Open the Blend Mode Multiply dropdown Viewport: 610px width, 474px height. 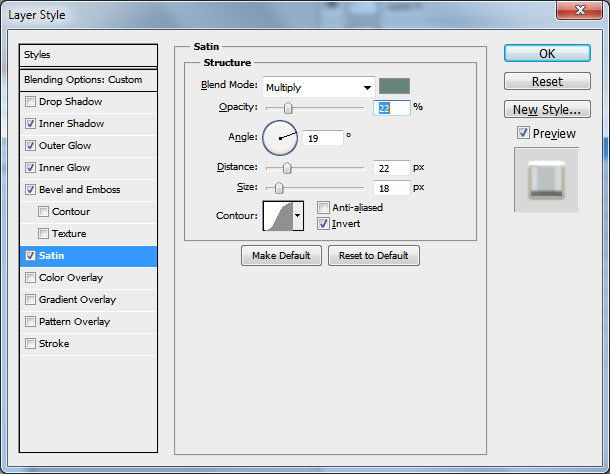(x=319, y=87)
